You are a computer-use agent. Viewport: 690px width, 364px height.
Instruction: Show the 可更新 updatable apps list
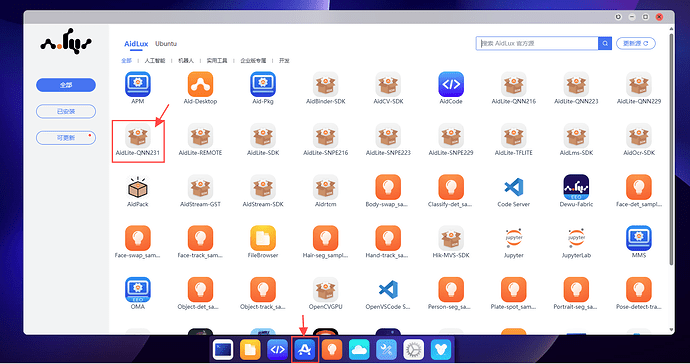pyautogui.click(x=66, y=138)
